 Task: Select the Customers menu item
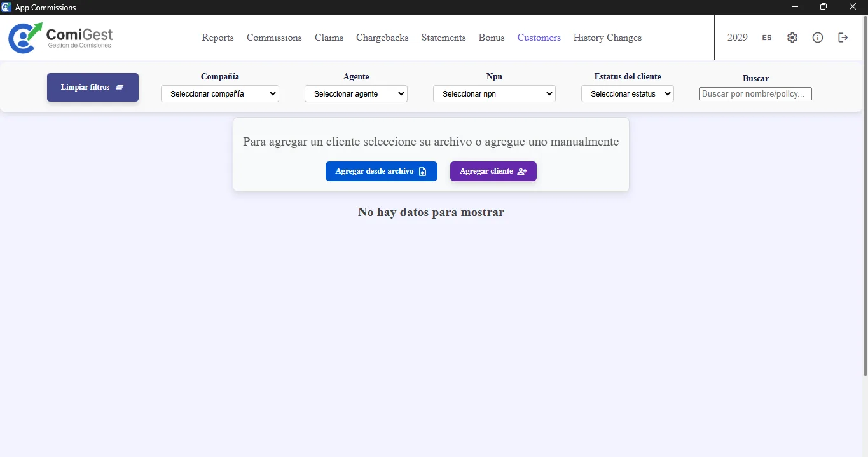[539, 38]
